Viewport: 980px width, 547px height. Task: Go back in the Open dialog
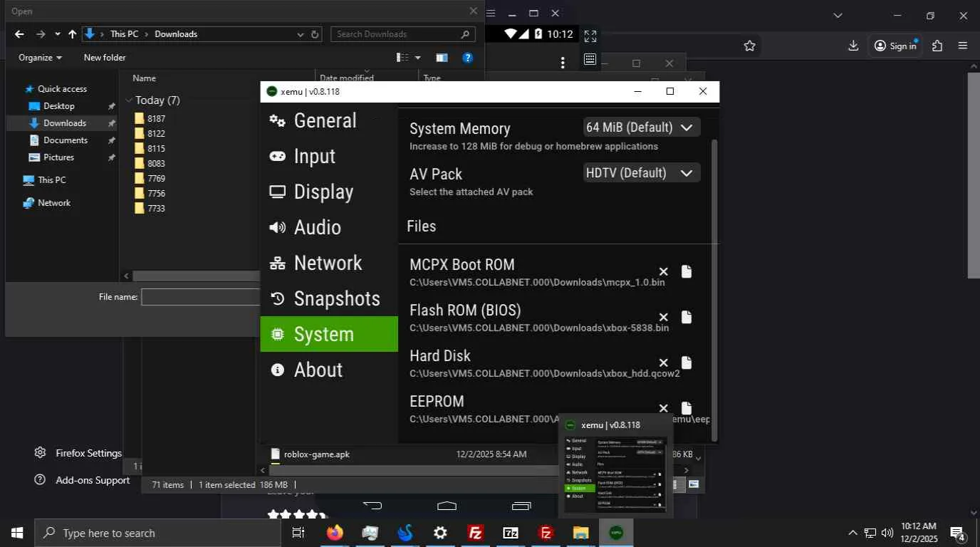19,33
